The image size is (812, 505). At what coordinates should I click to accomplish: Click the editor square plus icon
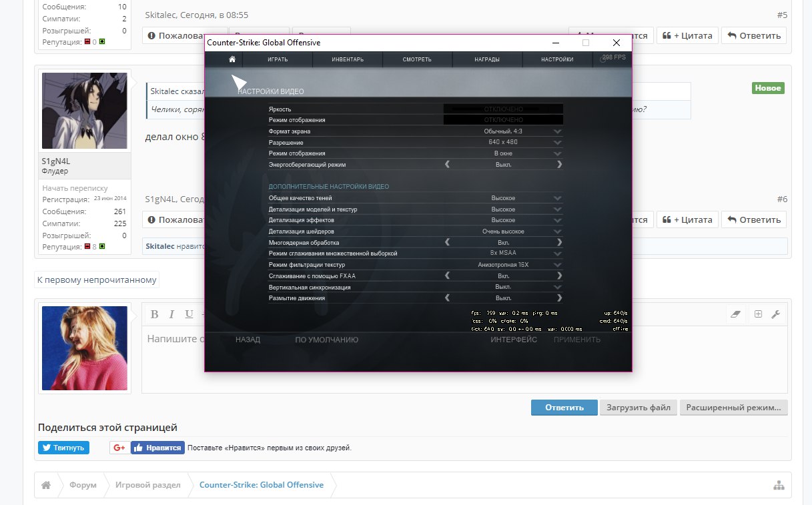758,314
